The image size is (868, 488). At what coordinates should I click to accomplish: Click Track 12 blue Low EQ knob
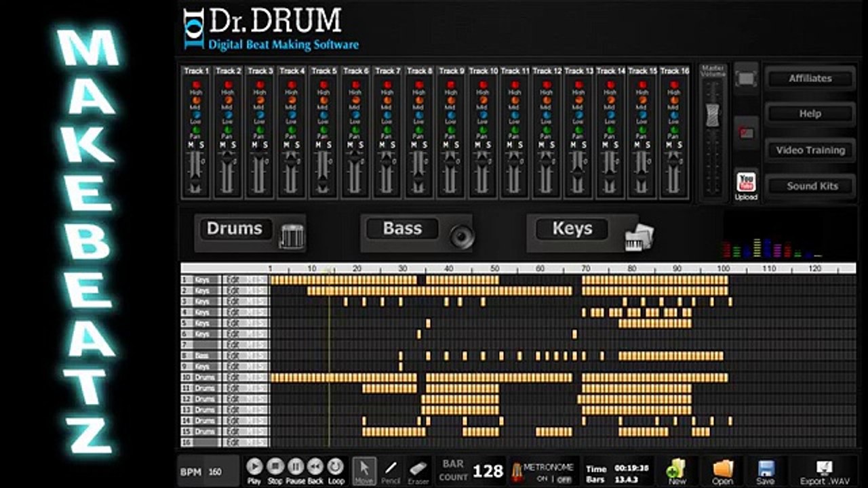tap(547, 115)
